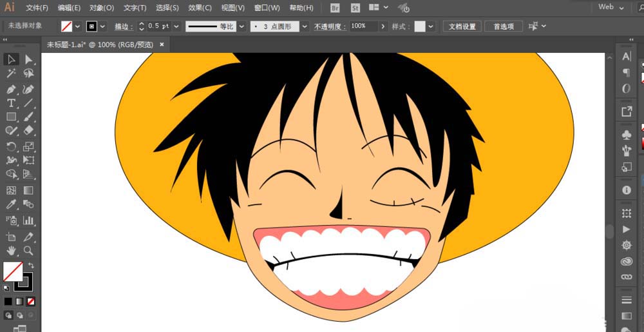Pick the Gradient tool

29,190
